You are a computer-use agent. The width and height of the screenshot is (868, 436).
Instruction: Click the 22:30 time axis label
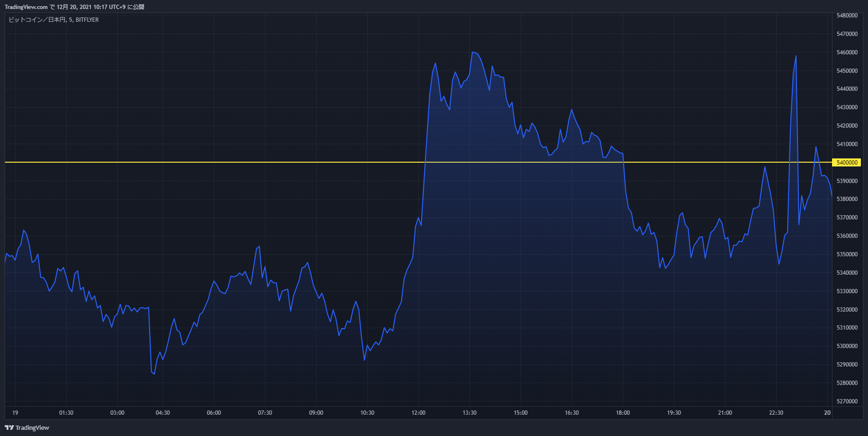(x=776, y=413)
